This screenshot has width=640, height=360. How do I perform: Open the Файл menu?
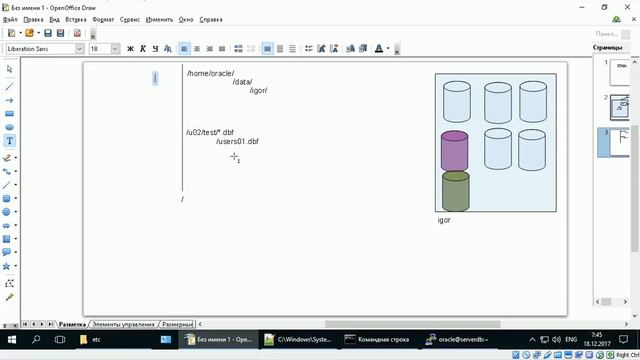(x=10, y=20)
